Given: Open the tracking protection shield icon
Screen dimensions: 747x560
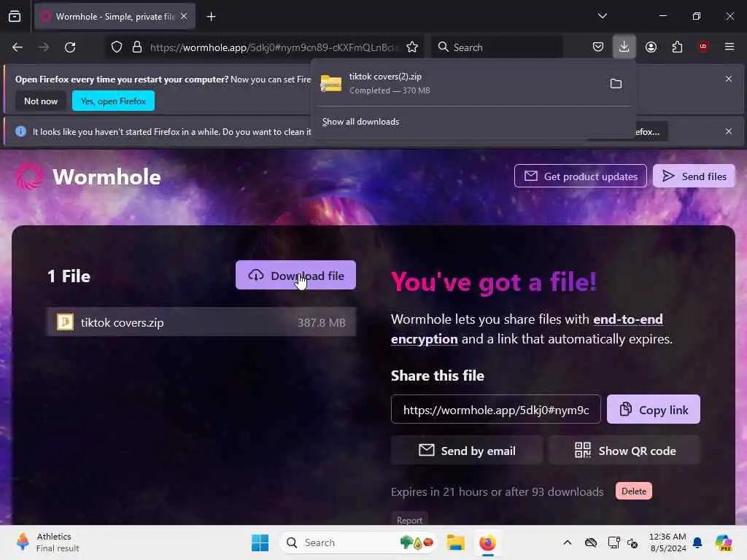Looking at the screenshot, I should 117,47.
